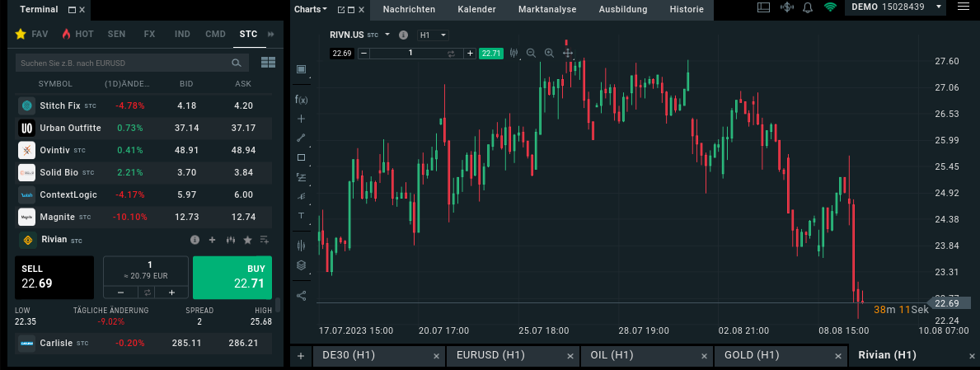The image size is (980, 370).
Task: Select the rectangle shape tool
Action: 301,157
